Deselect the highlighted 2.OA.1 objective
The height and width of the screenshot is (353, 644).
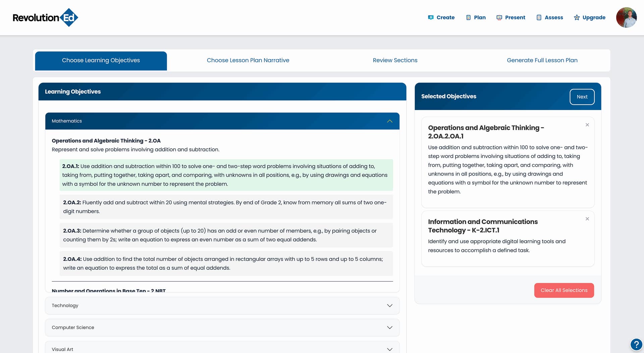coord(226,175)
